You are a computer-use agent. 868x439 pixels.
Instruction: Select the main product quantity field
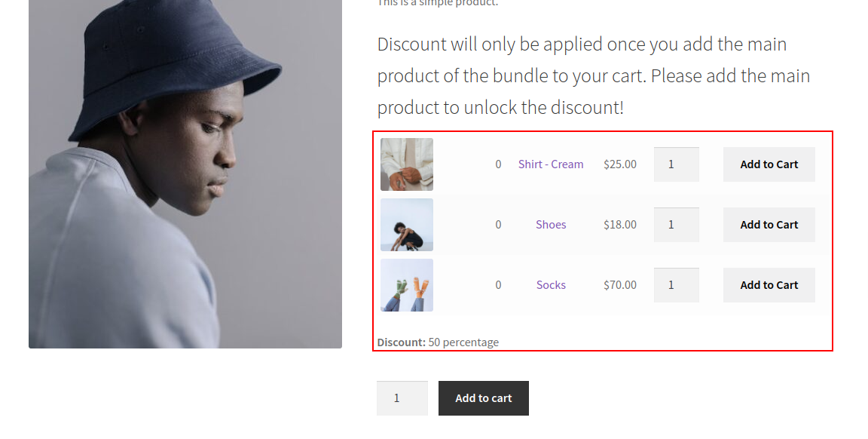click(x=402, y=398)
